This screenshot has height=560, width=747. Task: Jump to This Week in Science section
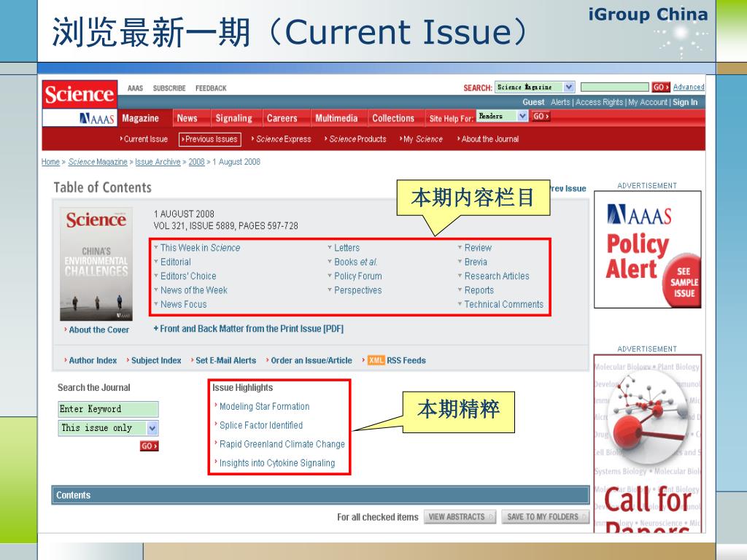(x=200, y=248)
